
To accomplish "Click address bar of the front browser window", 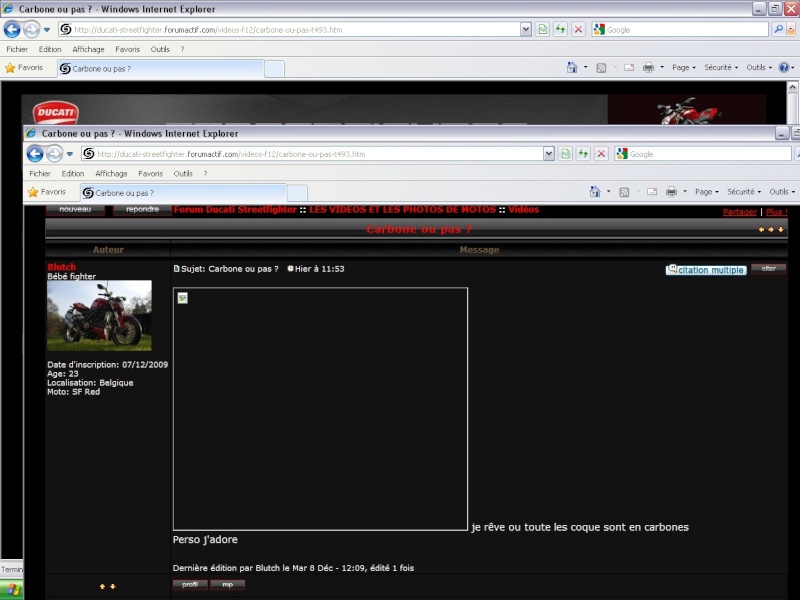I will point(312,154).
